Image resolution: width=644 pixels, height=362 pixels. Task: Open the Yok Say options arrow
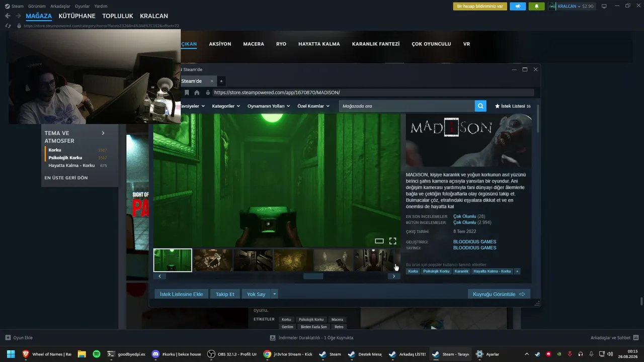(274, 294)
